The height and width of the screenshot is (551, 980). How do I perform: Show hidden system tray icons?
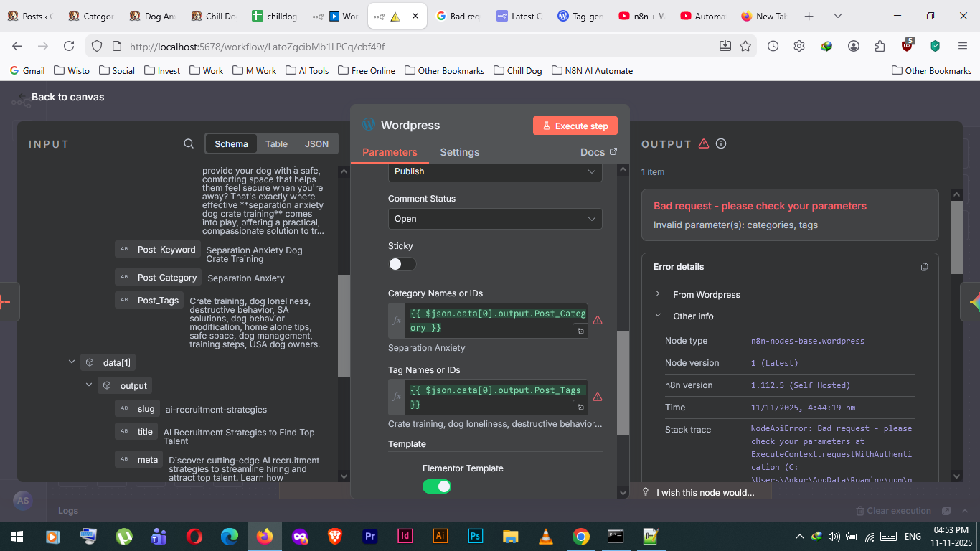[x=800, y=537]
